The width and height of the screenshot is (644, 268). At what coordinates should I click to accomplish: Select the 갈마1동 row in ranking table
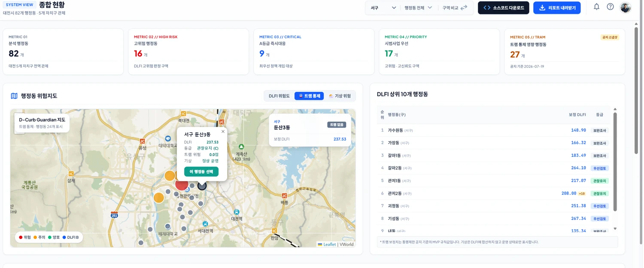(494, 155)
